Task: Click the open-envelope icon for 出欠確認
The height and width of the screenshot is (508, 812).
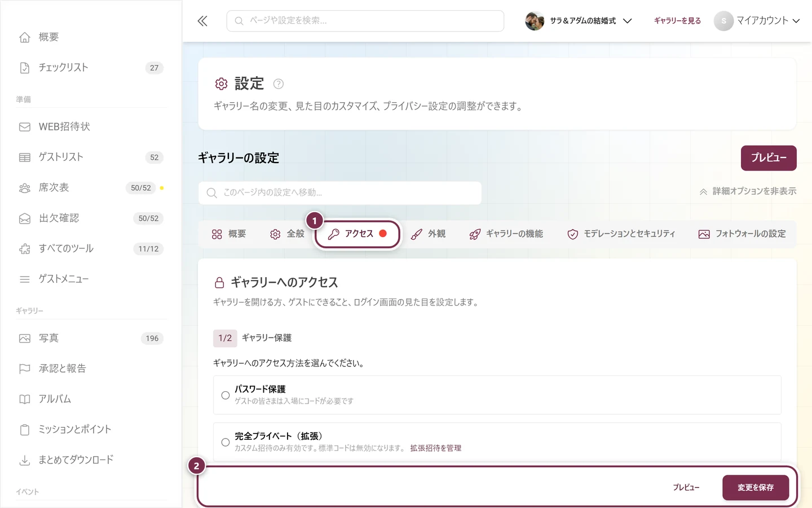Action: click(x=25, y=218)
